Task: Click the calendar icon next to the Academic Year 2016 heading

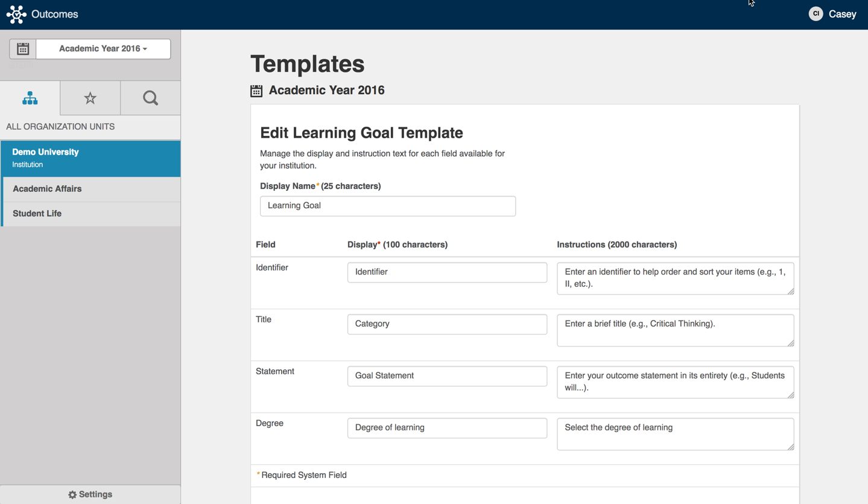Action: click(x=256, y=91)
